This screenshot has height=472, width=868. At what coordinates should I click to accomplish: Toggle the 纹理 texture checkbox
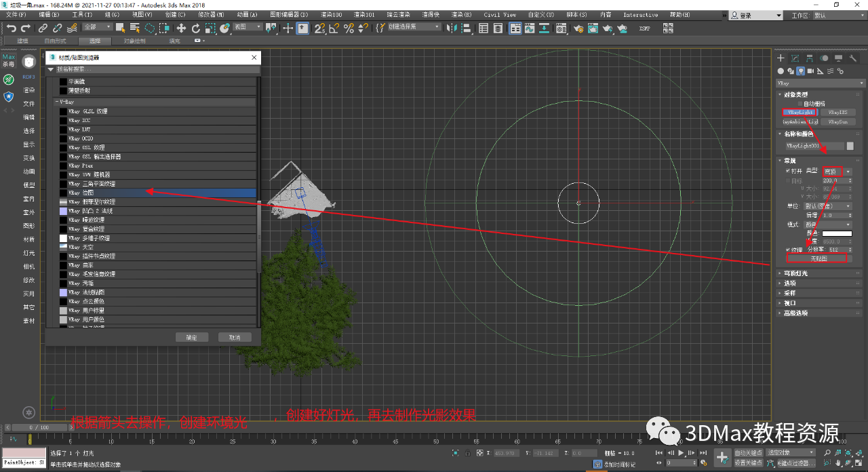click(x=787, y=250)
